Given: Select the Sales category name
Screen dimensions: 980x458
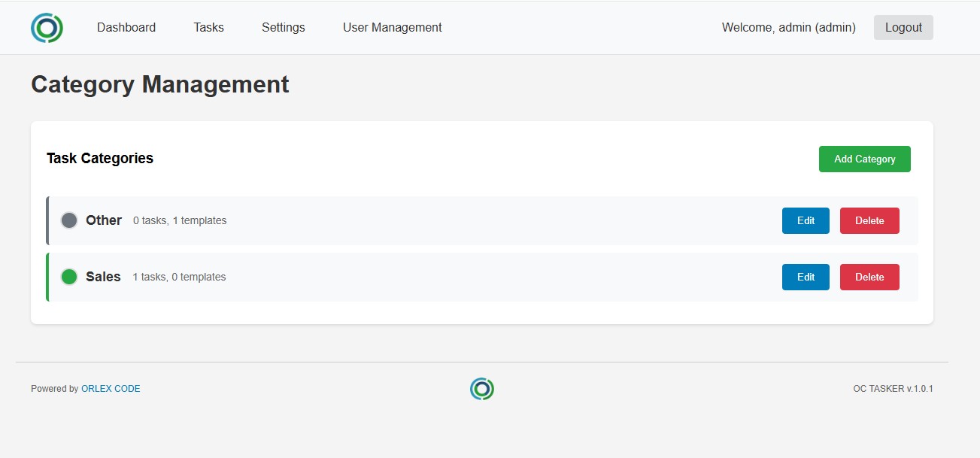Looking at the screenshot, I should (x=103, y=277).
